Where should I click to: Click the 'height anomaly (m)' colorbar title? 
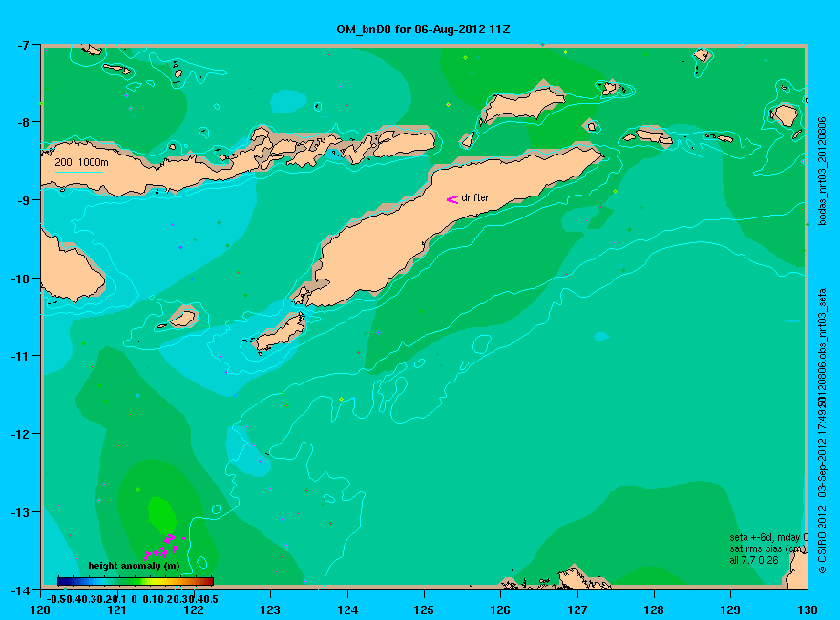pos(134,566)
